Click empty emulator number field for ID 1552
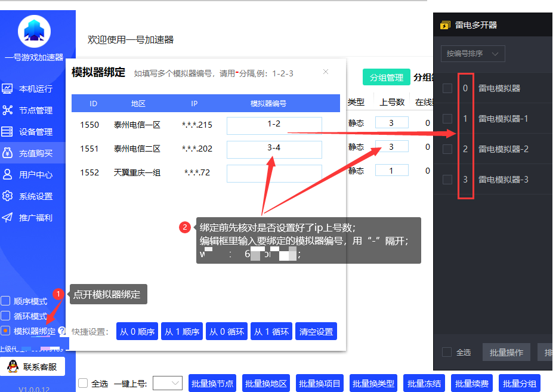 coord(274,174)
